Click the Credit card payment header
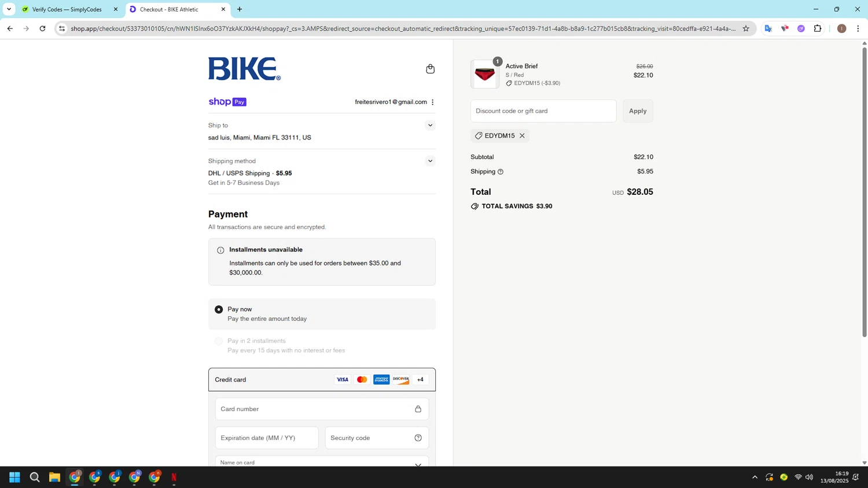This screenshot has width=868, height=488. (322, 380)
